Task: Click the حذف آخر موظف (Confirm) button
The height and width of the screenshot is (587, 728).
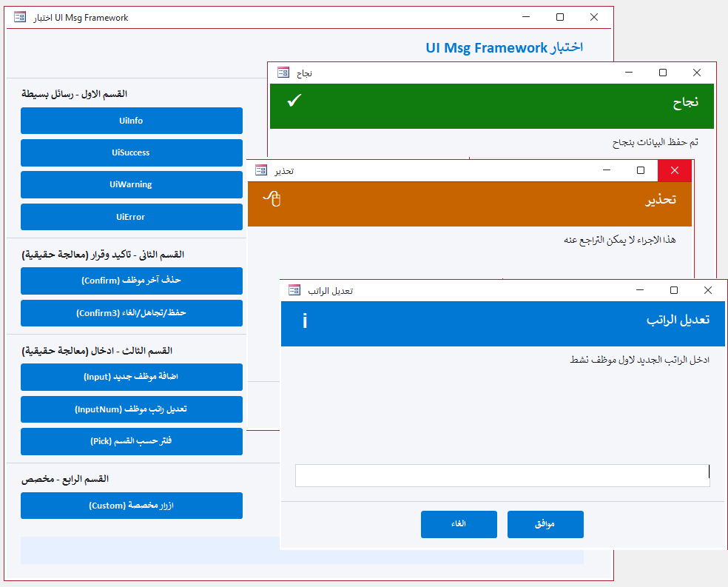Action: (x=131, y=281)
